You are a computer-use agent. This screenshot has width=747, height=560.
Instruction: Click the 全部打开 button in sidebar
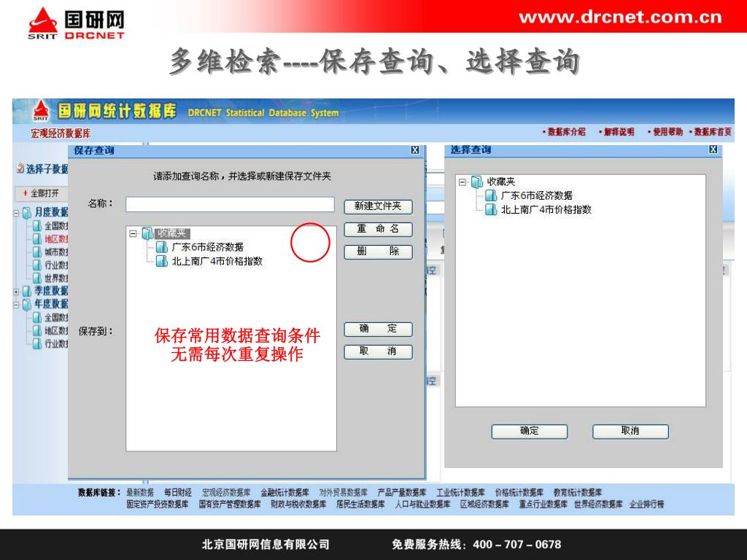click(x=42, y=193)
